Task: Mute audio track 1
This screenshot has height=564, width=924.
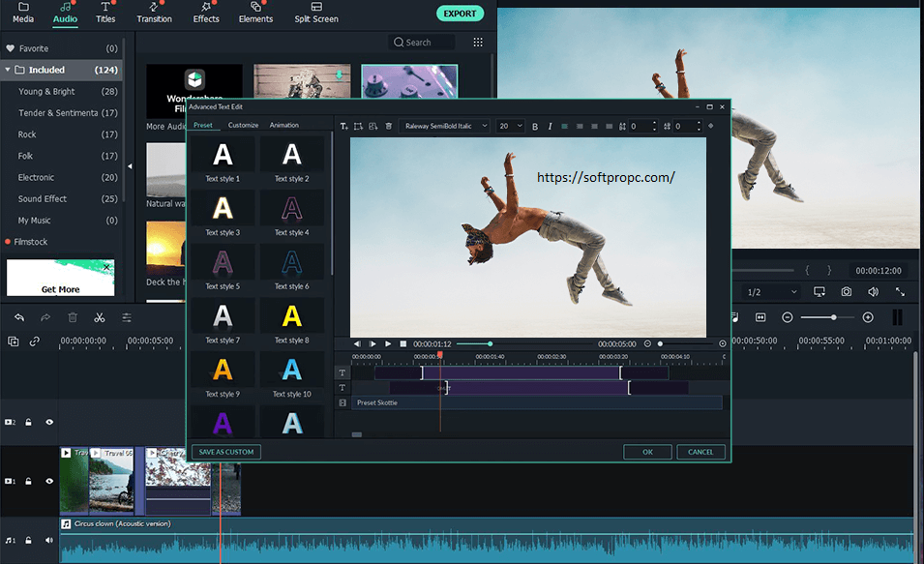Action: tap(49, 540)
